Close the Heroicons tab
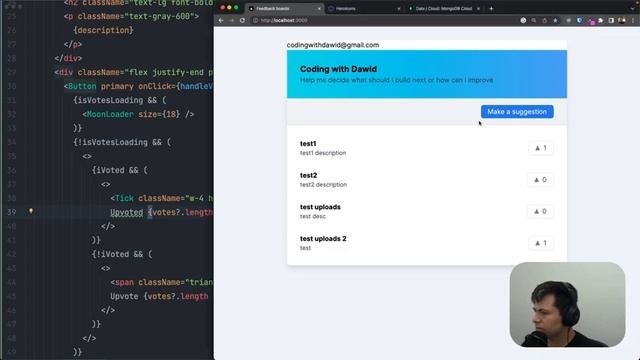This screenshot has width=640, height=360. click(x=398, y=9)
